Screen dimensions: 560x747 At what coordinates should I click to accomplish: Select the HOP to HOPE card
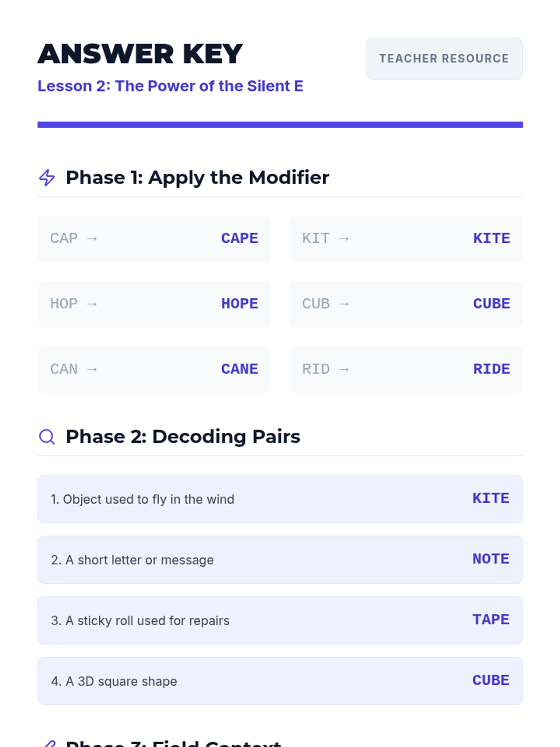[154, 304]
